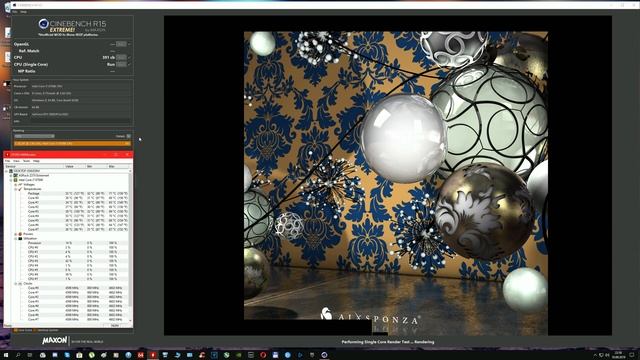Image resolution: width=640 pixels, height=360 pixels.
Task: Click the Info field in Your System
Action: [81, 121]
